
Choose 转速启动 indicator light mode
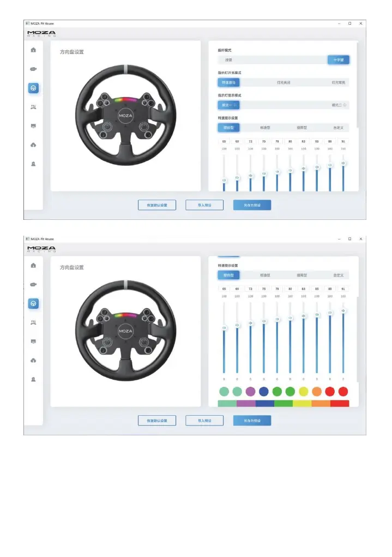click(228, 82)
